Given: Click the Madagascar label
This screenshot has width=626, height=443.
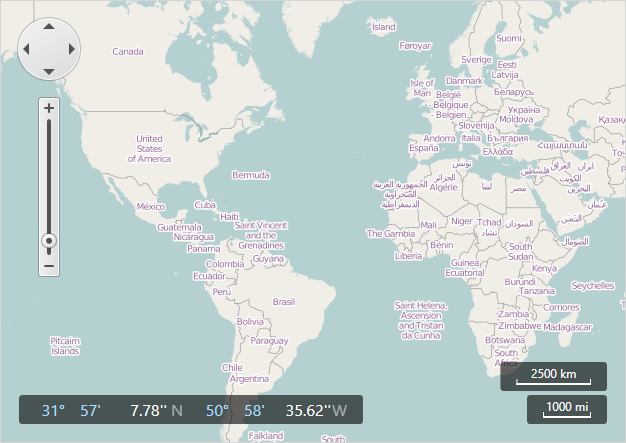Looking at the screenshot, I should coord(567,327).
